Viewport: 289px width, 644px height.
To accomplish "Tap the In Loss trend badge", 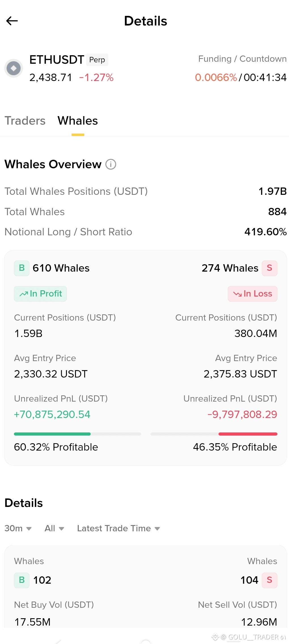I will [252, 294].
